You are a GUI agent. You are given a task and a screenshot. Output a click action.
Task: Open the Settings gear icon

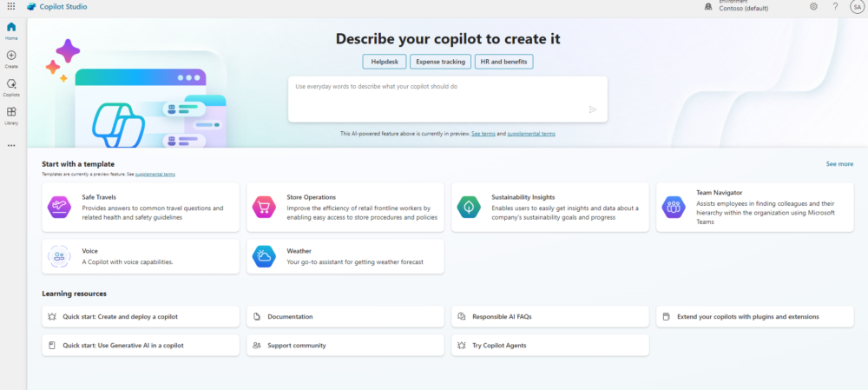[813, 6]
